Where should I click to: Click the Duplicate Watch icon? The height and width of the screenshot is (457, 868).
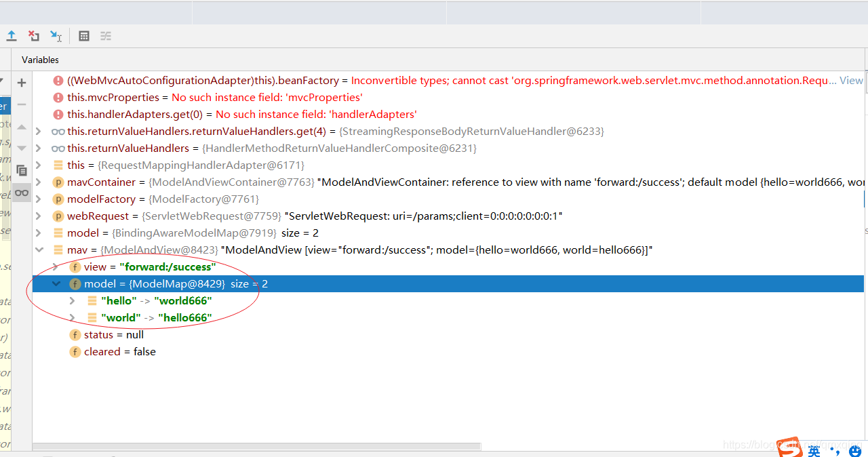pyautogui.click(x=22, y=170)
